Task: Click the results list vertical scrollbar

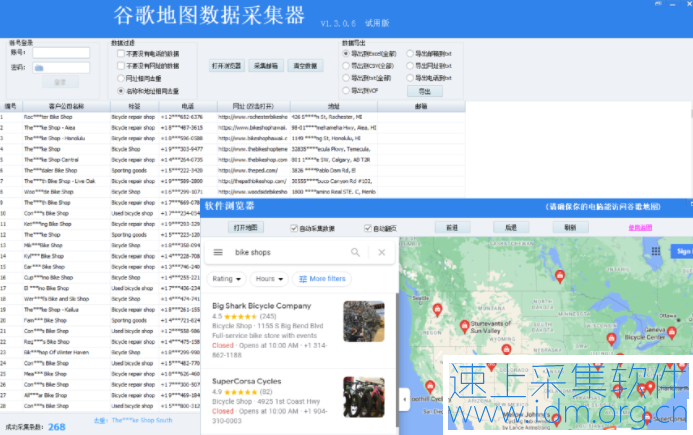Action: click(x=397, y=358)
